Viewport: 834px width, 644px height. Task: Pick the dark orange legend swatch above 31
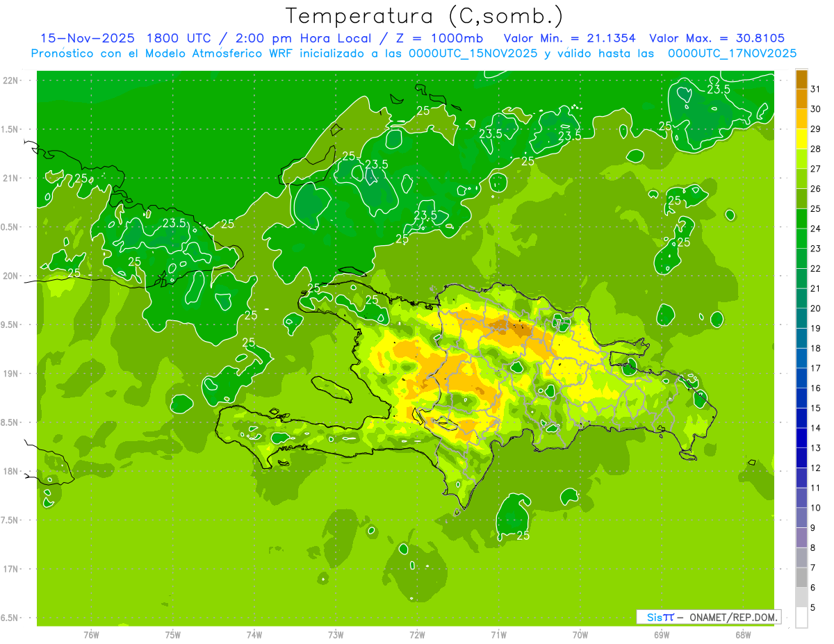[x=801, y=79]
